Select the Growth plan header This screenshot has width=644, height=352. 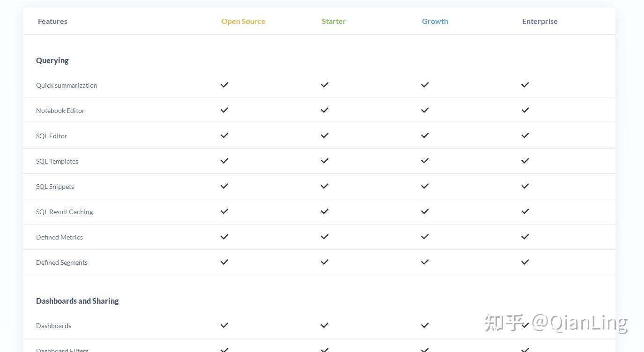(x=435, y=21)
